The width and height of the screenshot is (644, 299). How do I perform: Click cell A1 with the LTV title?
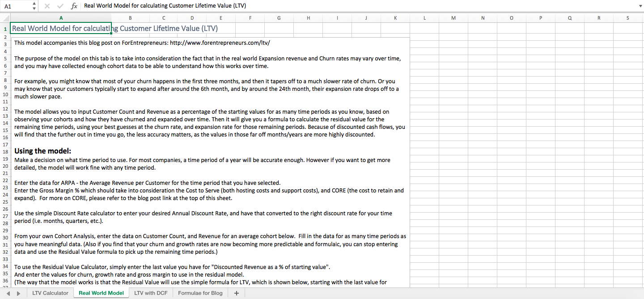point(61,28)
